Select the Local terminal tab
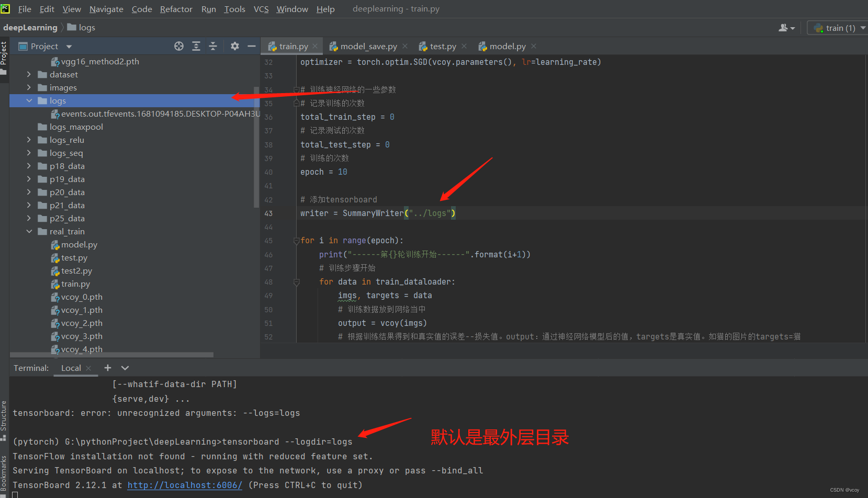The image size is (868, 498). pos(71,368)
